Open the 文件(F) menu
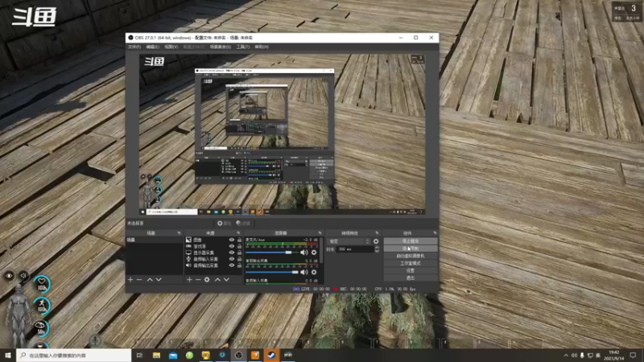Image resolution: width=644 pixels, height=362 pixels. (x=134, y=47)
